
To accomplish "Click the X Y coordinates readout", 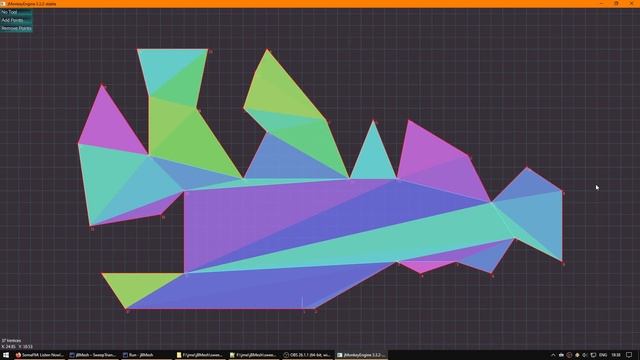I will 17,347.
